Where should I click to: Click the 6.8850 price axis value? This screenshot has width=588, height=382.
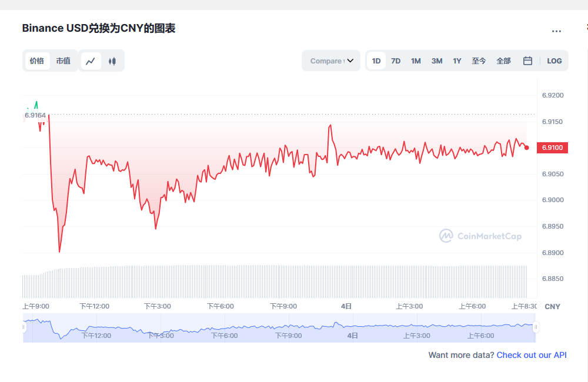[x=553, y=279]
